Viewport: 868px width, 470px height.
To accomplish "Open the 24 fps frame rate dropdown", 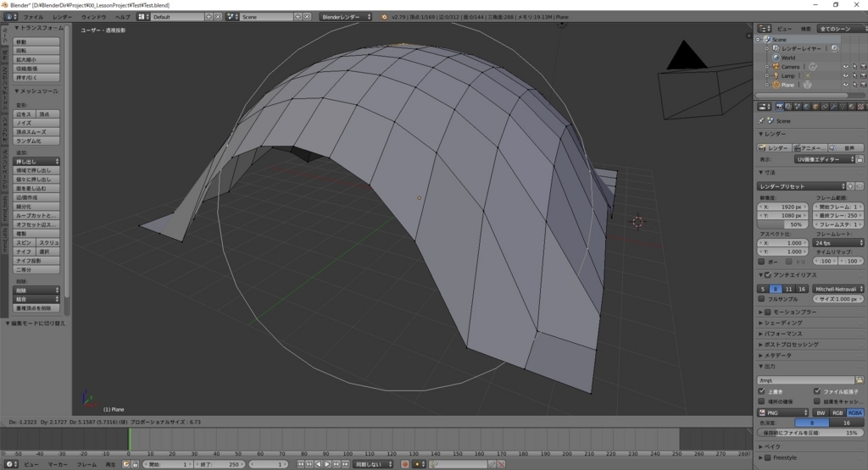I will 838,243.
